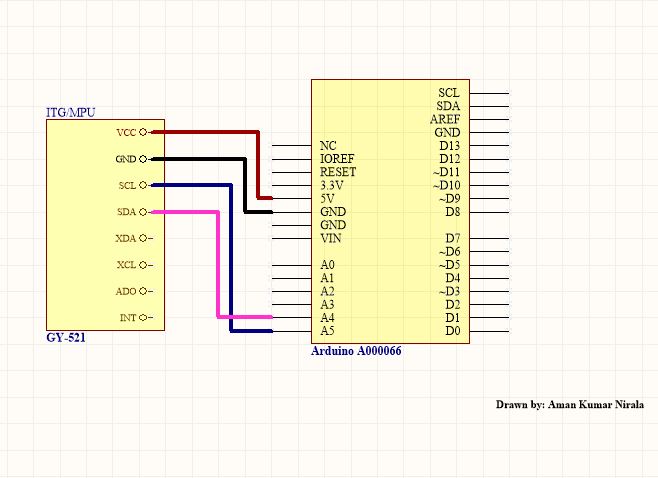Click the Arduino SCL label above AREF
This screenshot has height=478, width=658.
click(x=449, y=93)
